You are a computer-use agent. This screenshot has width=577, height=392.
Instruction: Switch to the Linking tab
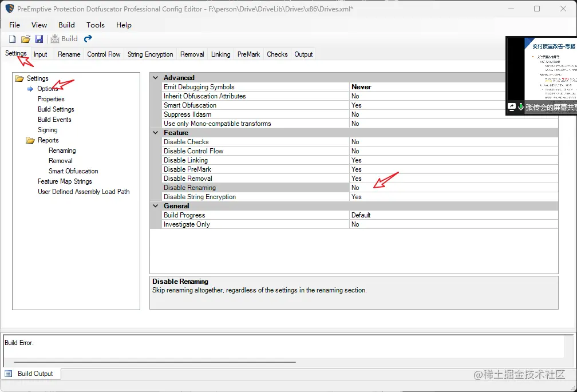221,54
